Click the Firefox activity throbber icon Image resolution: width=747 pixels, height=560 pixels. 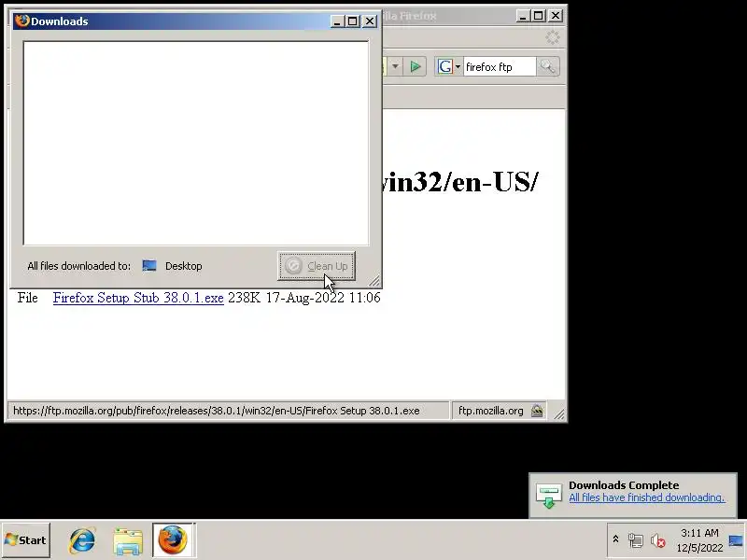tap(552, 37)
